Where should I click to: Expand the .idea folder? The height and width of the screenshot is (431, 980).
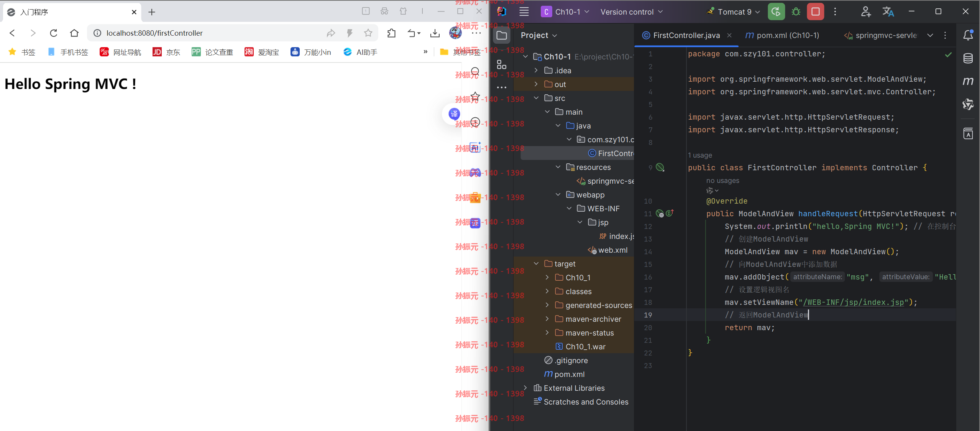(x=536, y=71)
